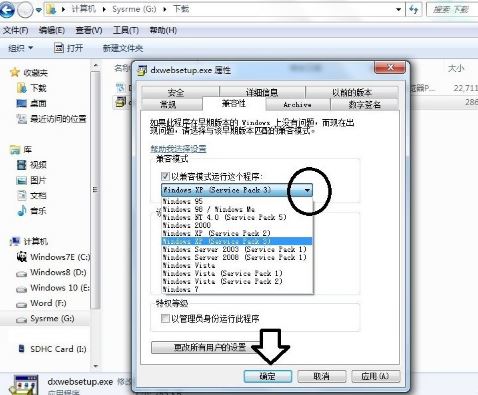Click the 打开 toolbar button

click(69, 48)
